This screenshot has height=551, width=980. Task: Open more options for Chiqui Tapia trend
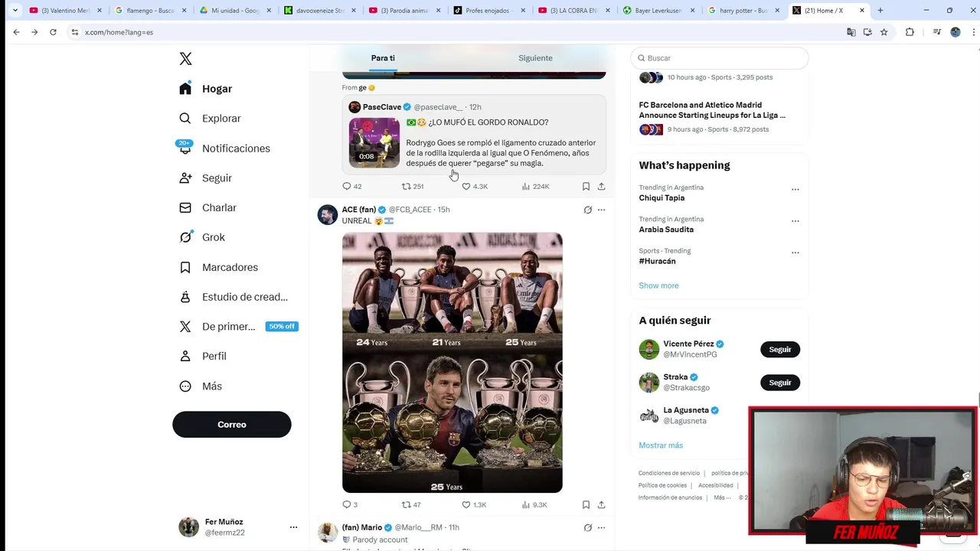click(x=795, y=189)
